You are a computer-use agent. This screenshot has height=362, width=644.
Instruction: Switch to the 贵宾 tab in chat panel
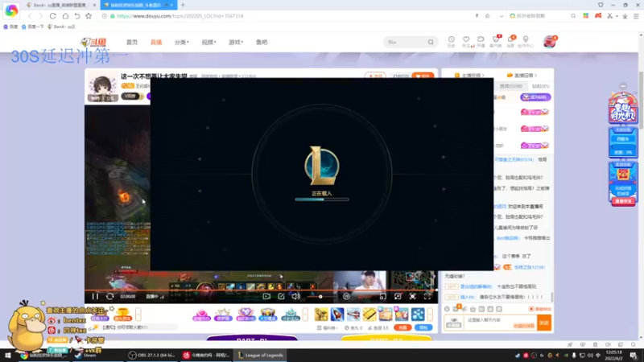(511, 87)
